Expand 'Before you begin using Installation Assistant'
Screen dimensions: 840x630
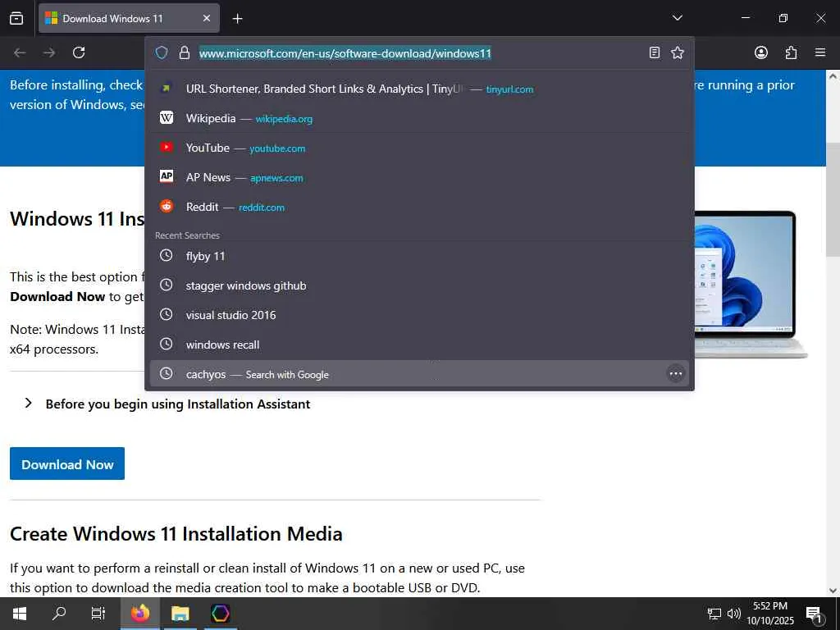click(x=167, y=404)
